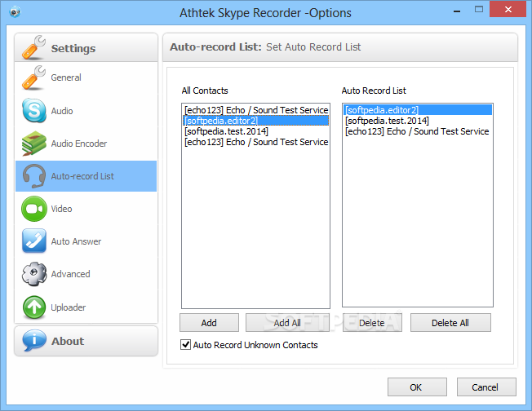The width and height of the screenshot is (532, 411).
Task: Click the Add button
Action: pos(209,323)
